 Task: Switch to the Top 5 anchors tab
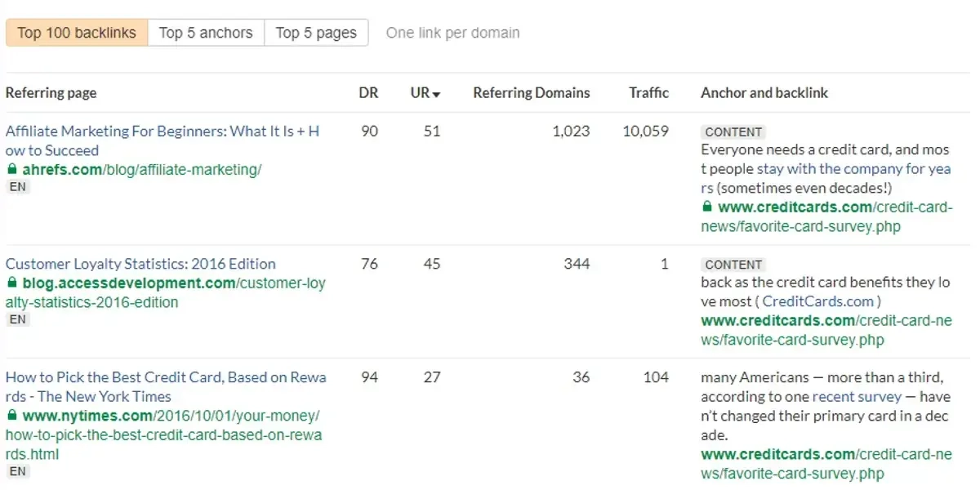tap(206, 33)
